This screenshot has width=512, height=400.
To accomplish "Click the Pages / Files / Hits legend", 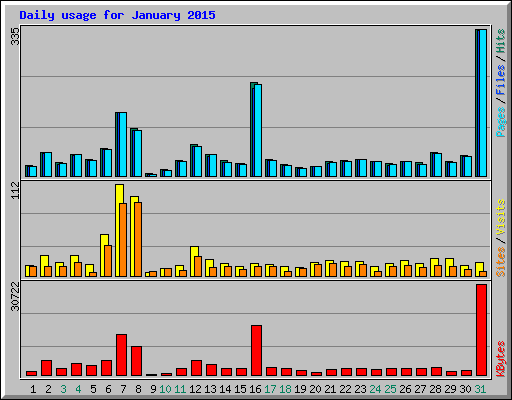I will 500,83.
